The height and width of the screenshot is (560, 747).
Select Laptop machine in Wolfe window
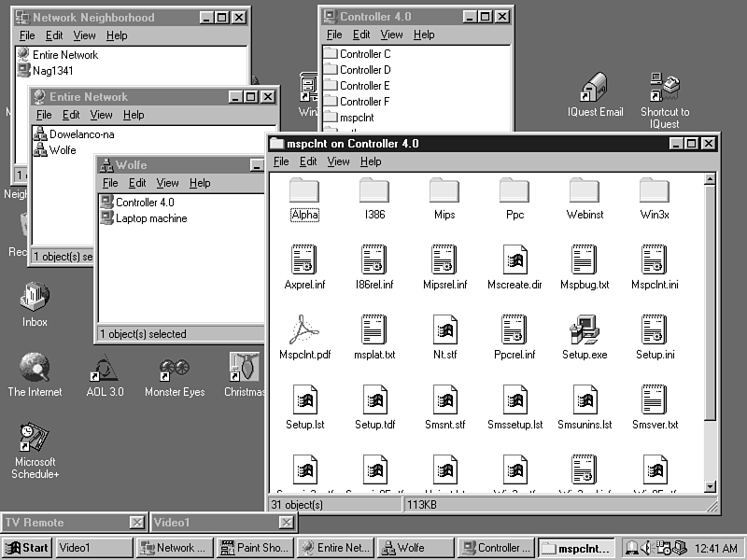[144, 218]
